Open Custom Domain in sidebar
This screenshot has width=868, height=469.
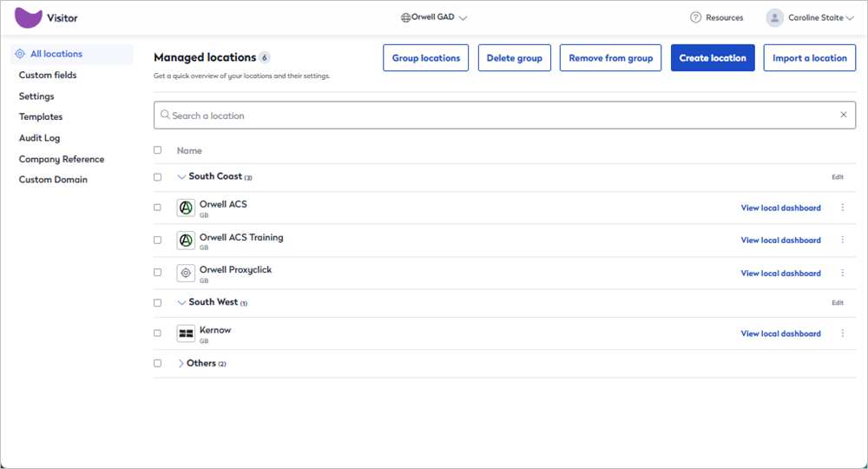53,180
